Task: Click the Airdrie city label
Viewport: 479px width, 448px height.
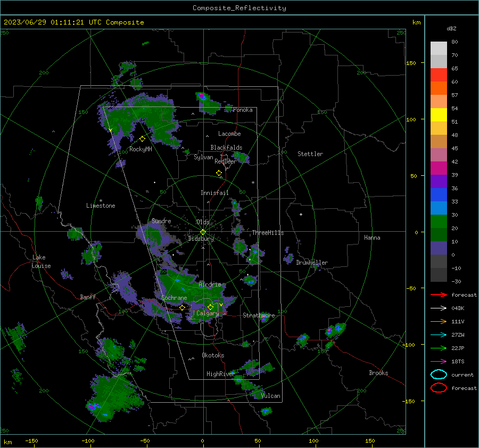Action: click(x=210, y=284)
